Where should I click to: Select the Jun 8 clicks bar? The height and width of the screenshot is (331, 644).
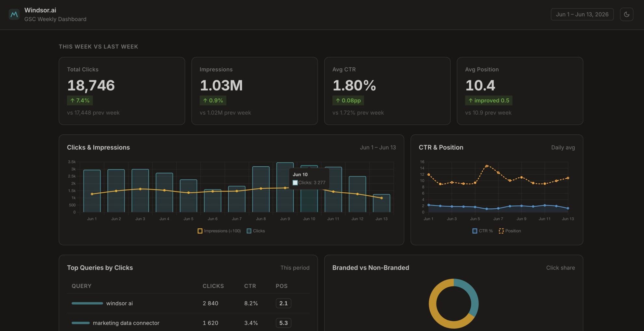click(x=261, y=189)
